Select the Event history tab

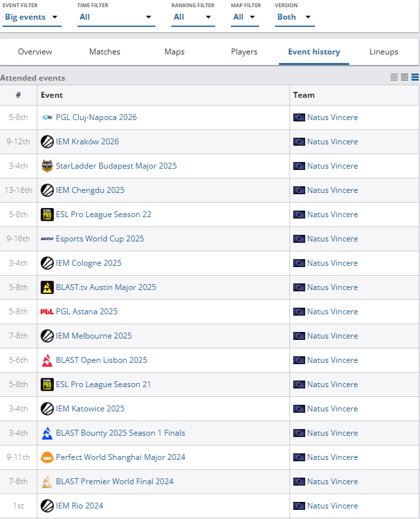pos(314,52)
